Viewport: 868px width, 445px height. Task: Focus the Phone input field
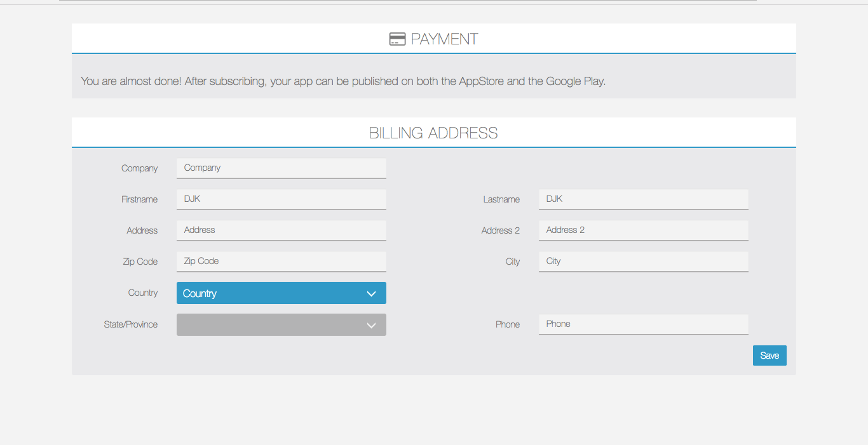point(644,324)
